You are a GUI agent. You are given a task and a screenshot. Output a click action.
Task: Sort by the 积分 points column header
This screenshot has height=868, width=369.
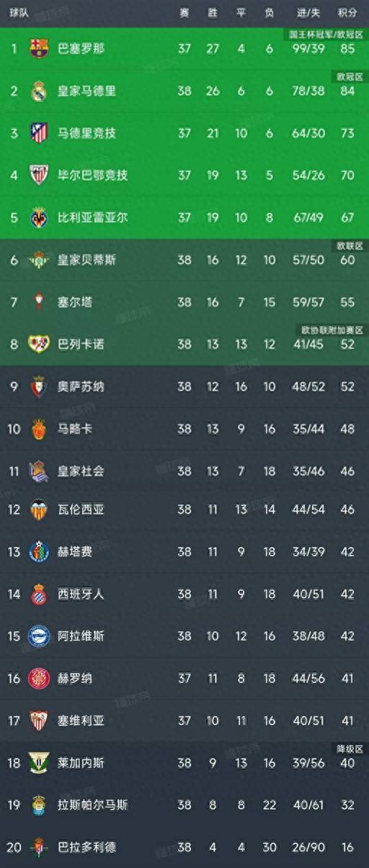(347, 13)
